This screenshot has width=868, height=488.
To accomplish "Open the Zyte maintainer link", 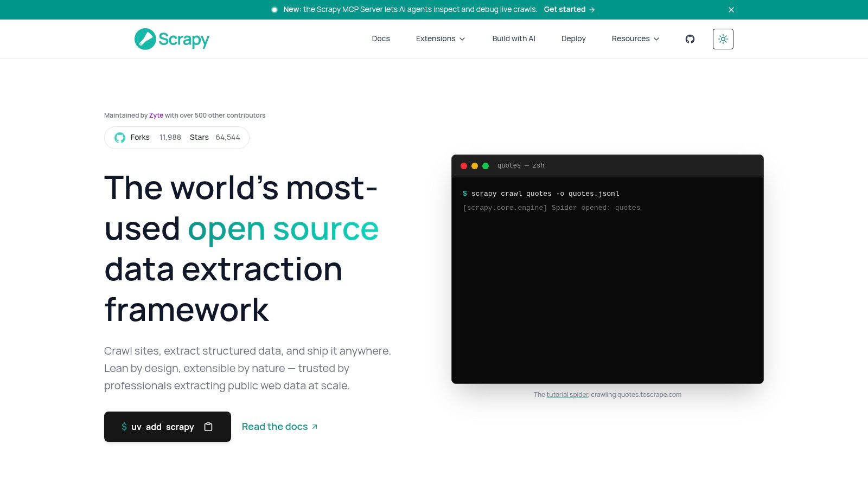I will (x=156, y=115).
